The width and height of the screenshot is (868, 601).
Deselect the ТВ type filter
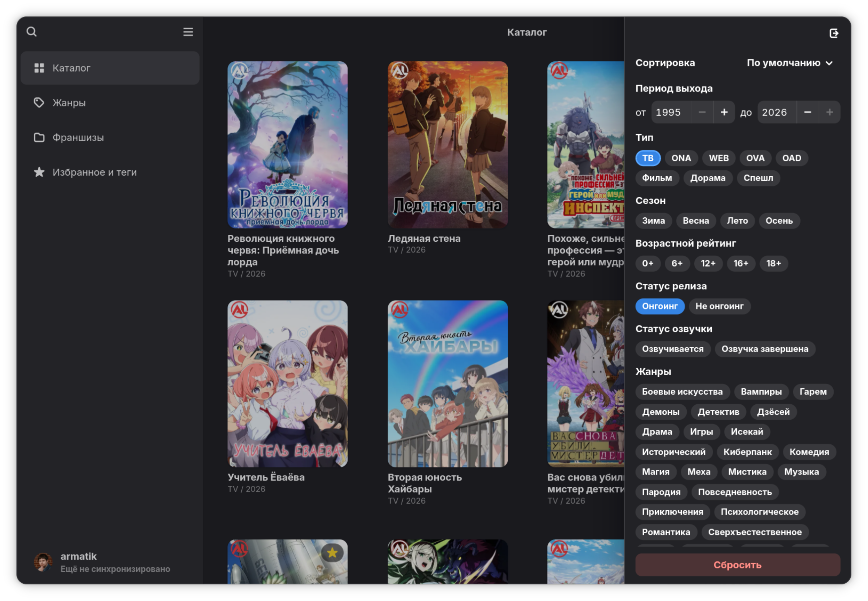click(648, 158)
